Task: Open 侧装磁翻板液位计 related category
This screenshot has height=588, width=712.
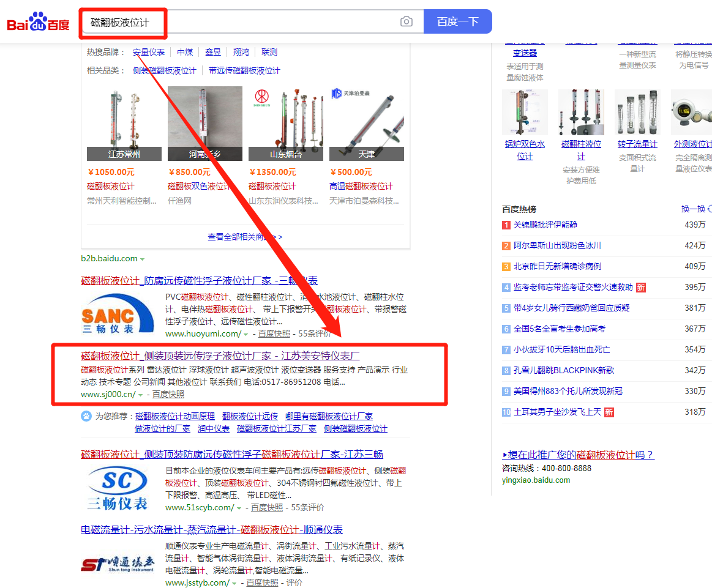Action: (164, 70)
